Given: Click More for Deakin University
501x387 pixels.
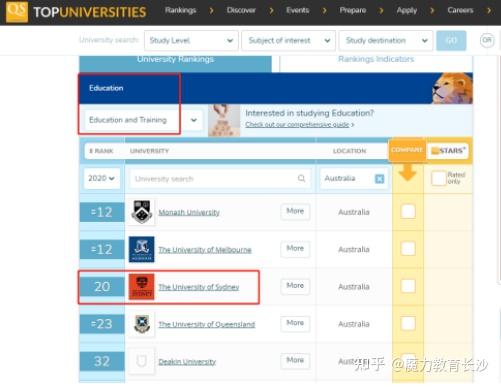Looking at the screenshot, I should pos(295,361).
